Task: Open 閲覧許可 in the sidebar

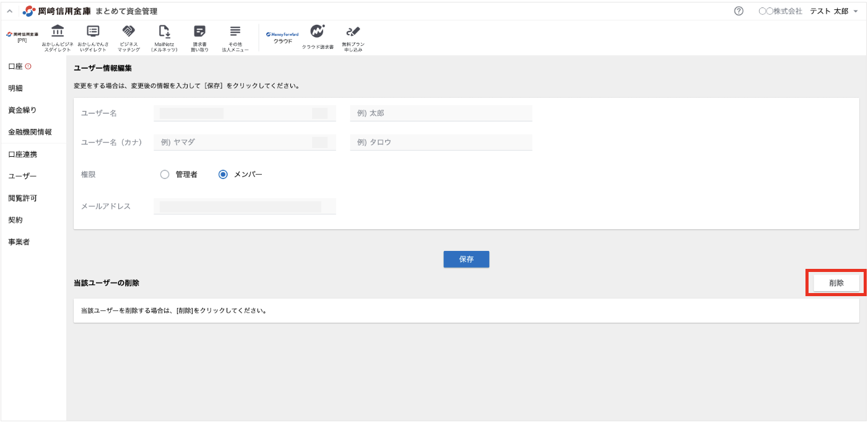Action: pos(22,198)
